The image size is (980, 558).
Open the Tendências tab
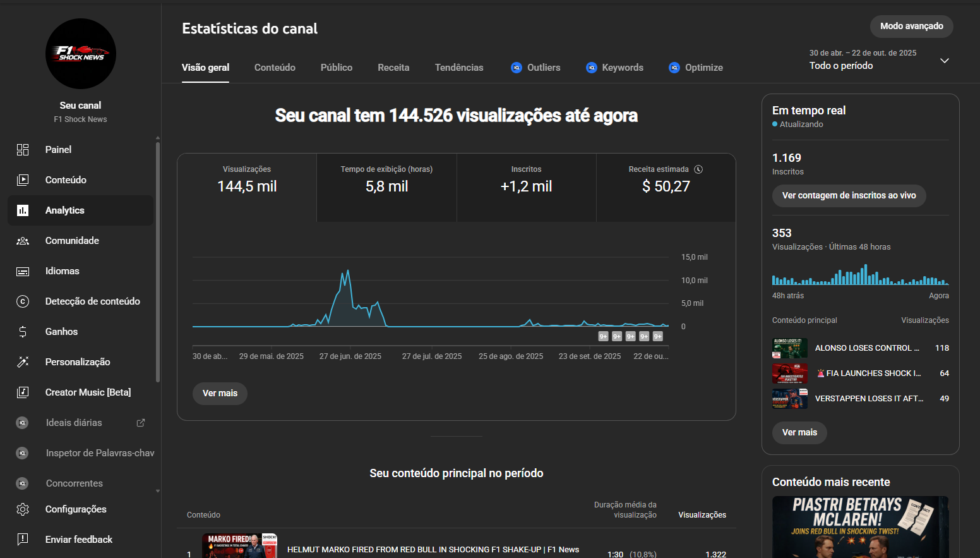(458, 68)
